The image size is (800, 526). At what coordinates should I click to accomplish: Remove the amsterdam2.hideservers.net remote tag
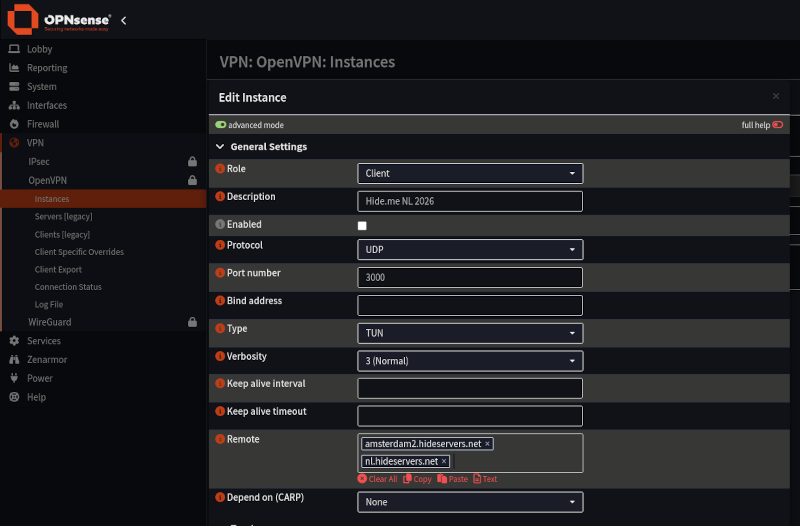[488, 444]
